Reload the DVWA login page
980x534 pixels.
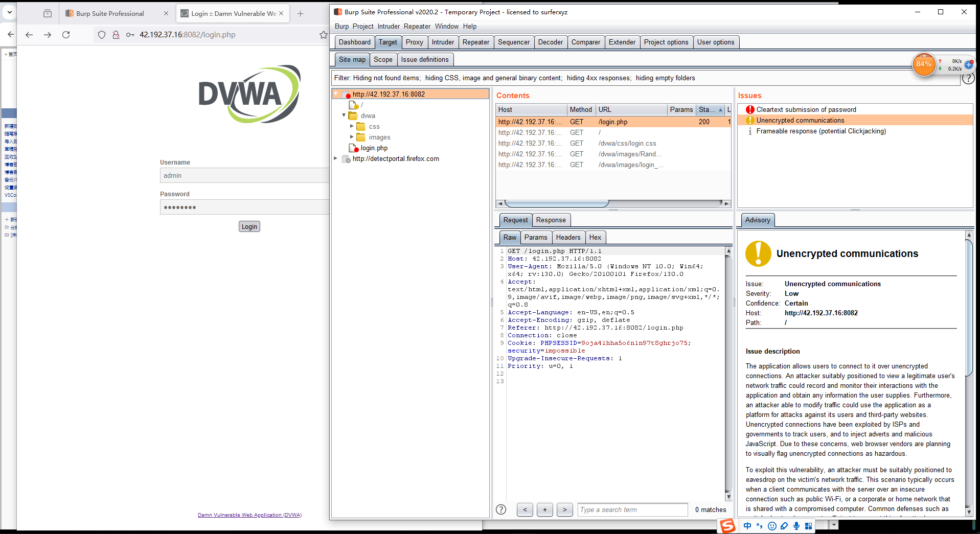(x=66, y=35)
